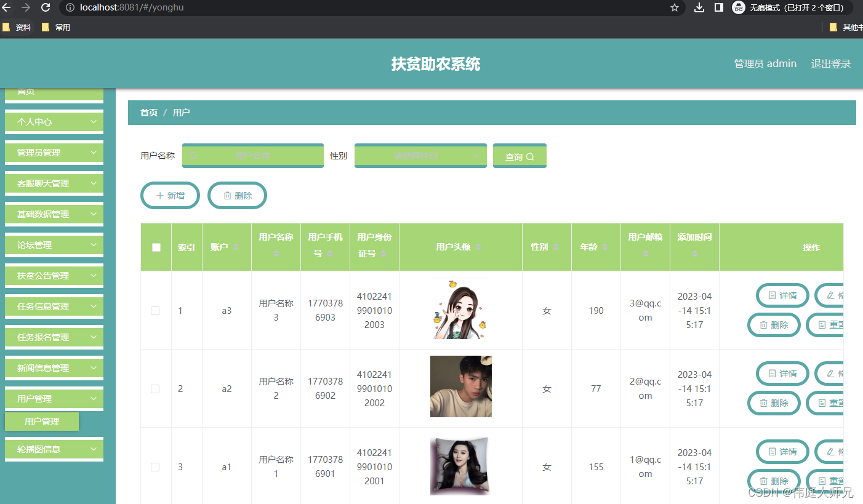Open the 常用 bookmark folder

tap(56, 27)
